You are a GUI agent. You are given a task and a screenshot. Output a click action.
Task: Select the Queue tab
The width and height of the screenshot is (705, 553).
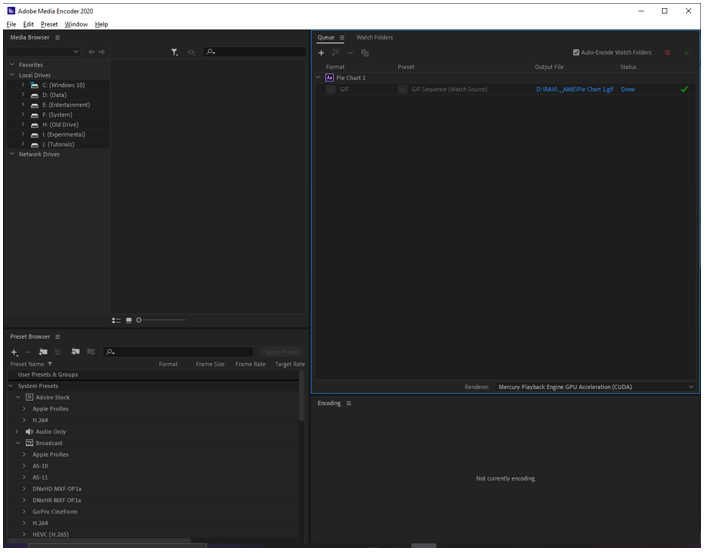point(326,37)
